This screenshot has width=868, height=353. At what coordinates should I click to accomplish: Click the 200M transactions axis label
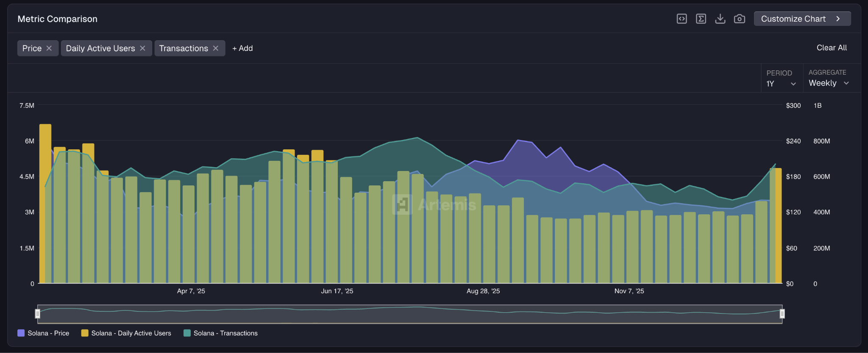click(822, 248)
